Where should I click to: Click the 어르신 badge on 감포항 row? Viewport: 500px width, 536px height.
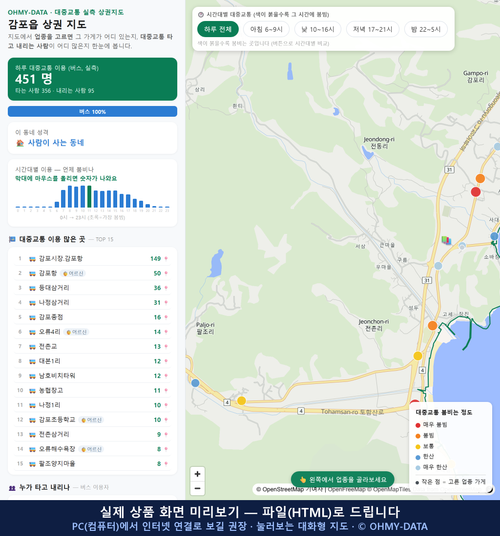coord(73,273)
